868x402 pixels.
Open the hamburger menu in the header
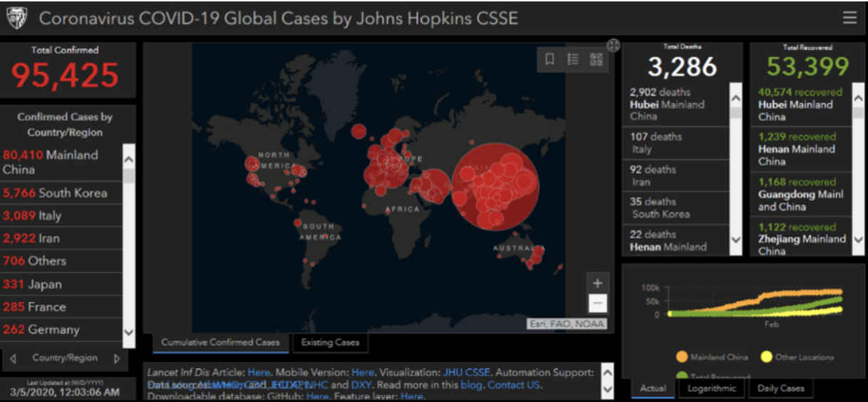click(849, 18)
